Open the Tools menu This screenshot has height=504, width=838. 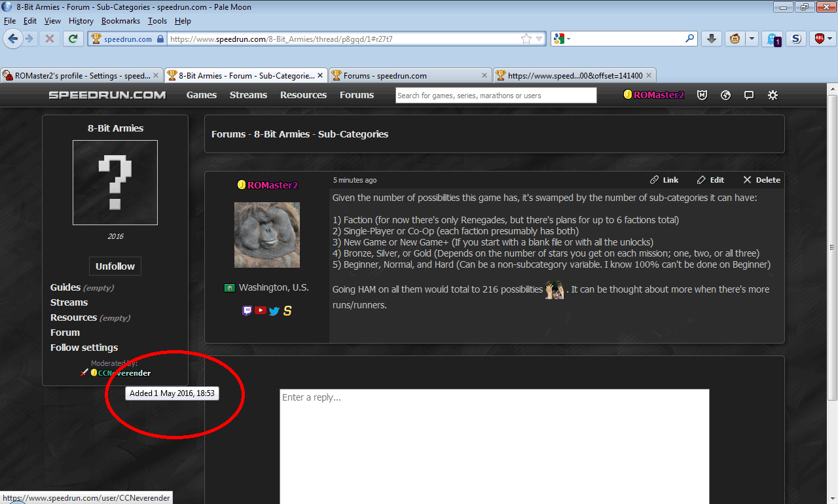(157, 21)
